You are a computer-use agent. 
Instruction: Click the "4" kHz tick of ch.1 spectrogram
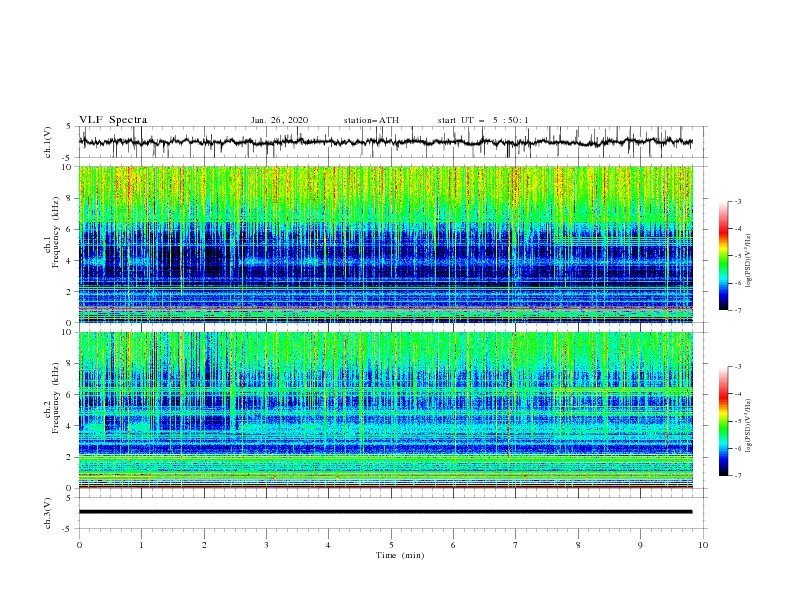coord(71,261)
